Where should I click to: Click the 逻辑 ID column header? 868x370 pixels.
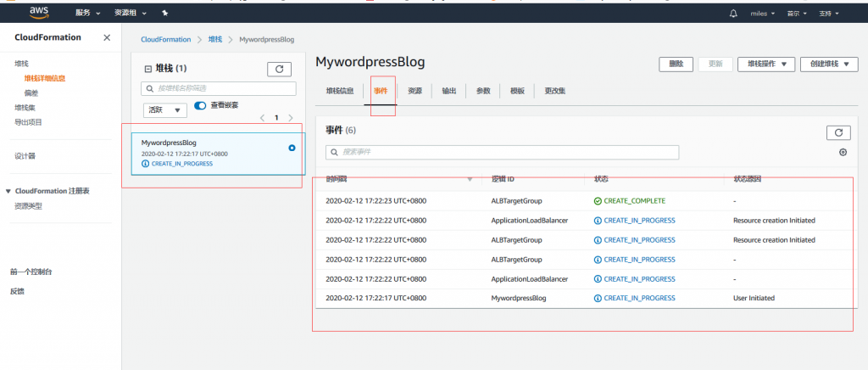click(503, 179)
